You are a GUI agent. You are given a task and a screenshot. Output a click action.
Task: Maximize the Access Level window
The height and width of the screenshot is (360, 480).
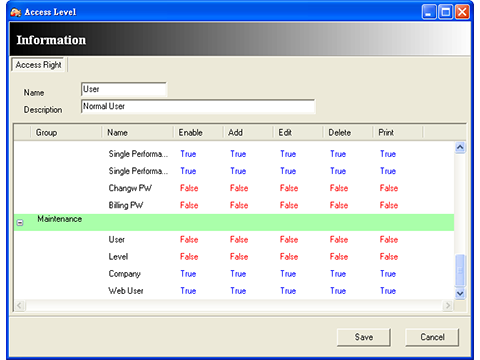click(446, 12)
